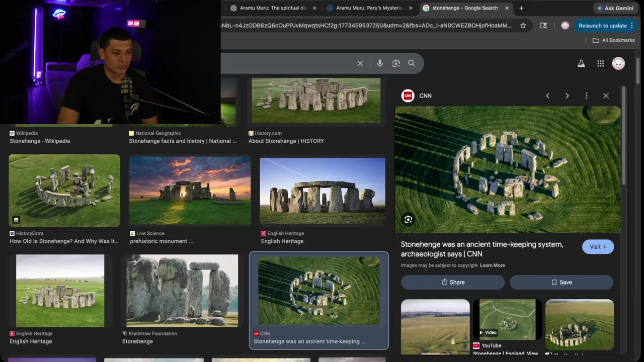Open the YouTube video related thumbnail
This screenshot has width=644, height=362.
pyautogui.click(x=508, y=320)
